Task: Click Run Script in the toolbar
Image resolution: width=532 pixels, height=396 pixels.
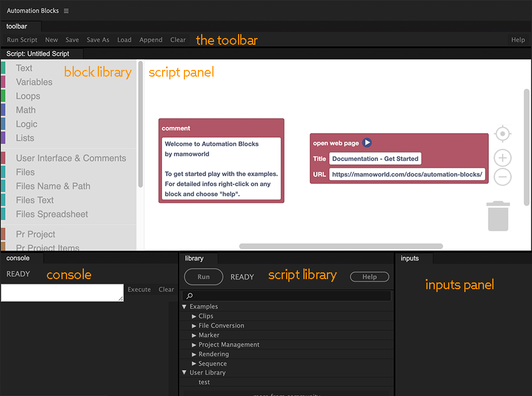Action: pyautogui.click(x=22, y=40)
